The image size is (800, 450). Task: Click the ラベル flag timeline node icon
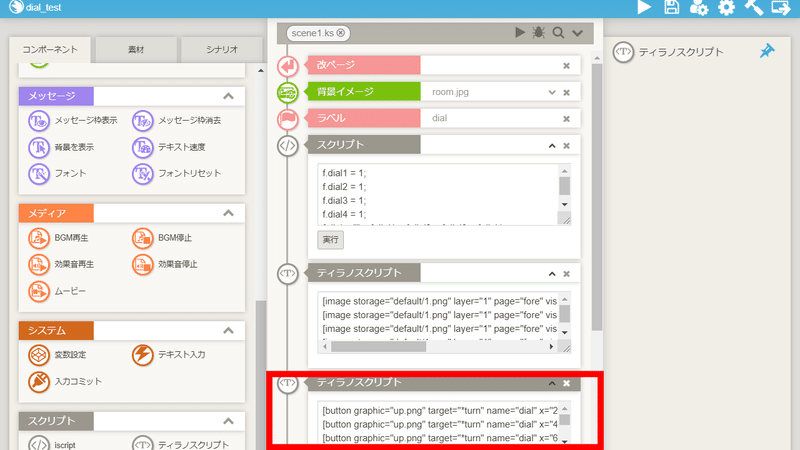point(288,119)
